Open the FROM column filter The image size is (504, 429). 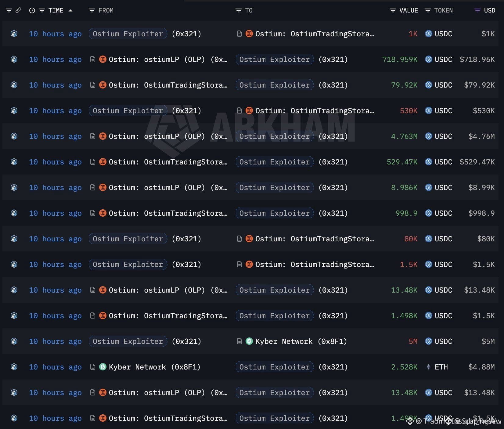pos(92,10)
